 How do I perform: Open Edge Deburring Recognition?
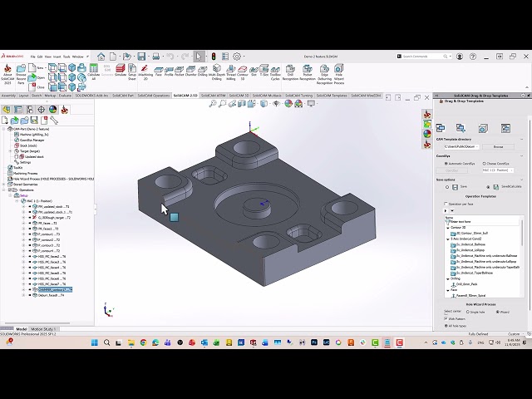tap(324, 74)
